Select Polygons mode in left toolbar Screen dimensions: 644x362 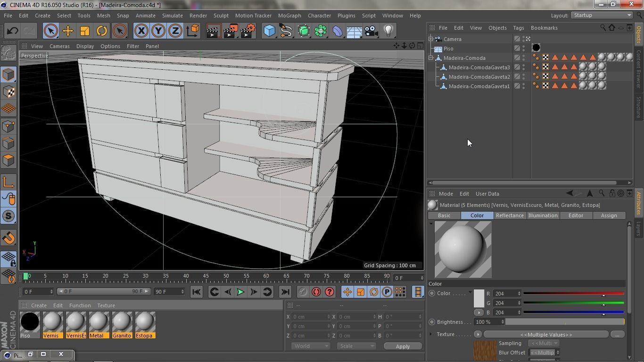click(8, 160)
